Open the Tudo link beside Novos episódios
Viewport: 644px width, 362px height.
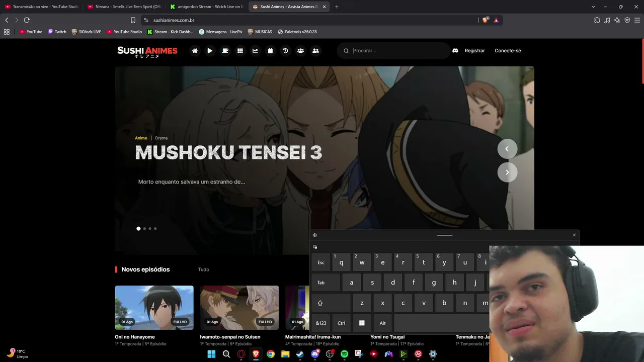(203, 269)
